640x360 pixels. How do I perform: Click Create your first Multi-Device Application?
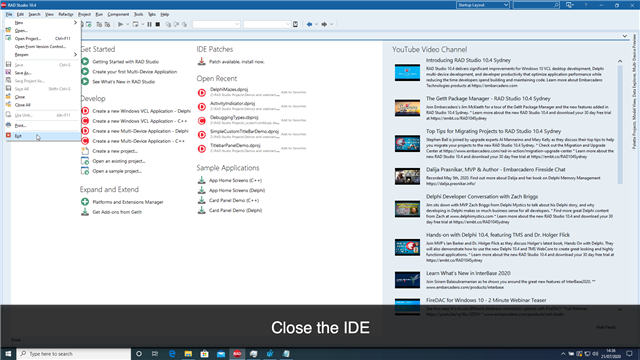tap(135, 72)
